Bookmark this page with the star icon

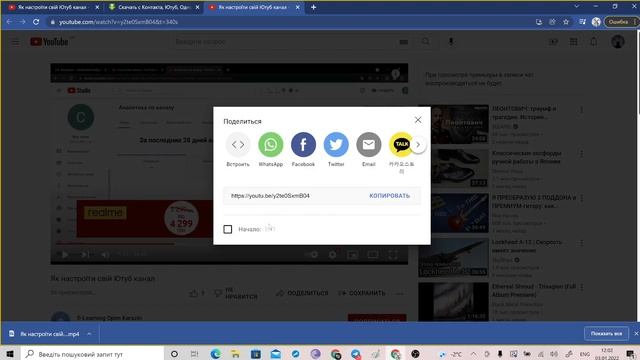[x=566, y=22]
